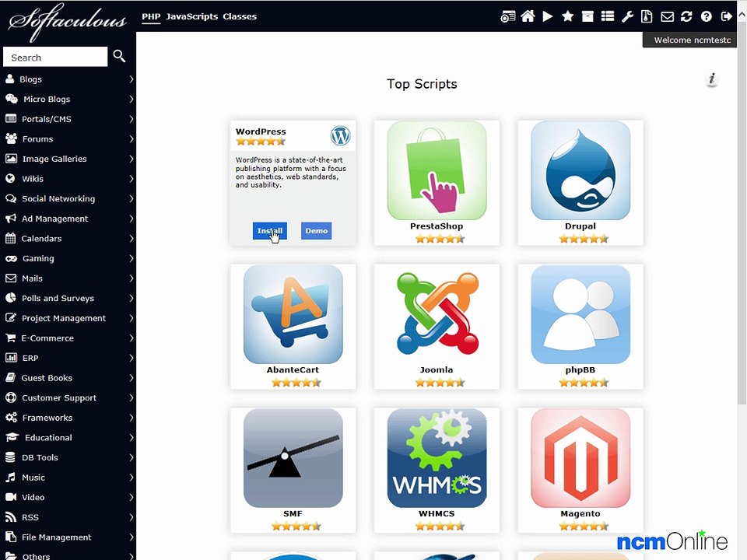Open script demos via play icon
The height and width of the screenshot is (560, 747).
[x=548, y=16]
